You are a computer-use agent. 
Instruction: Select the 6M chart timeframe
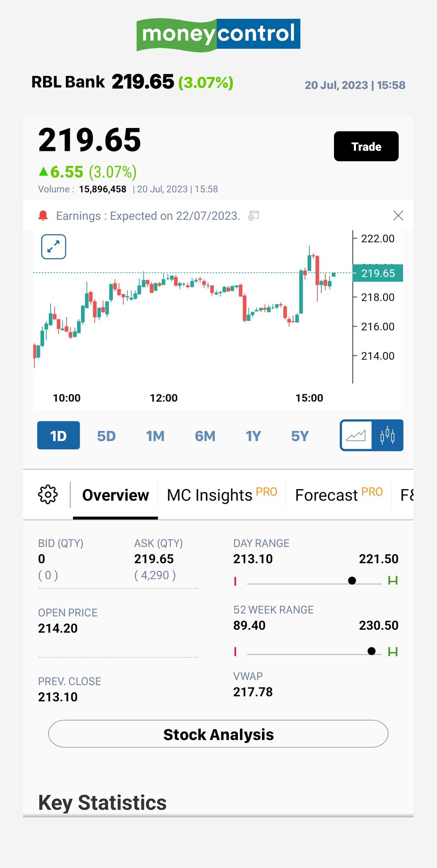pyautogui.click(x=205, y=436)
